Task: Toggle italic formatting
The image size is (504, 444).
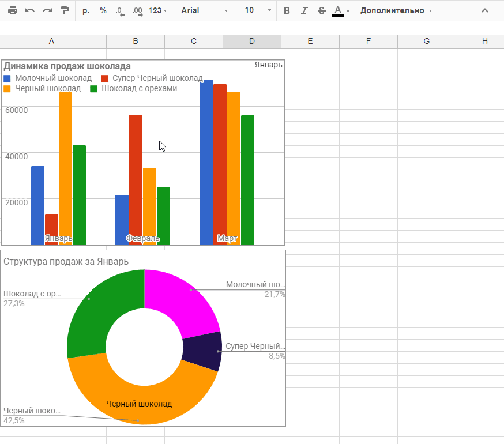Action: 304,10
